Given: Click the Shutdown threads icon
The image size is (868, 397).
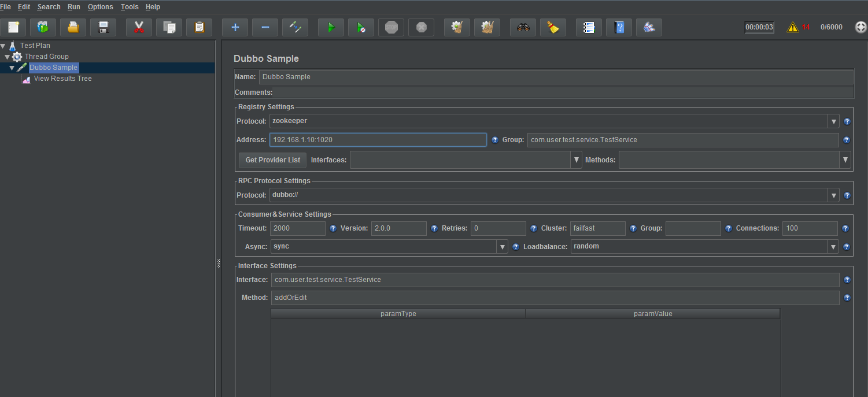Looking at the screenshot, I should (x=421, y=27).
